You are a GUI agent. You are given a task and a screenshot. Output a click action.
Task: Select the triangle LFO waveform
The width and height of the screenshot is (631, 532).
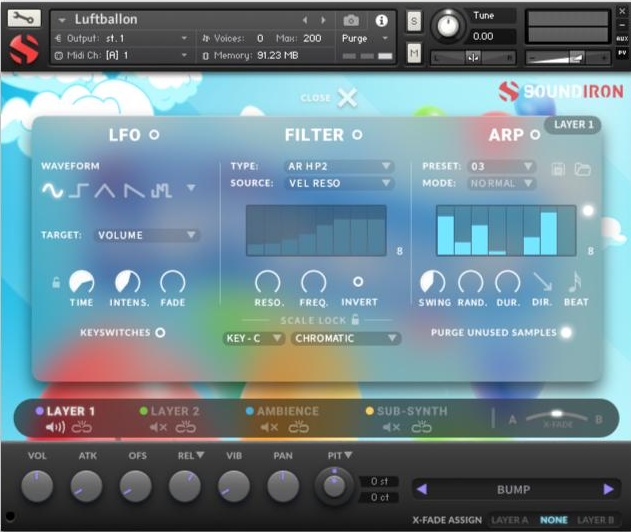pyautogui.click(x=105, y=191)
